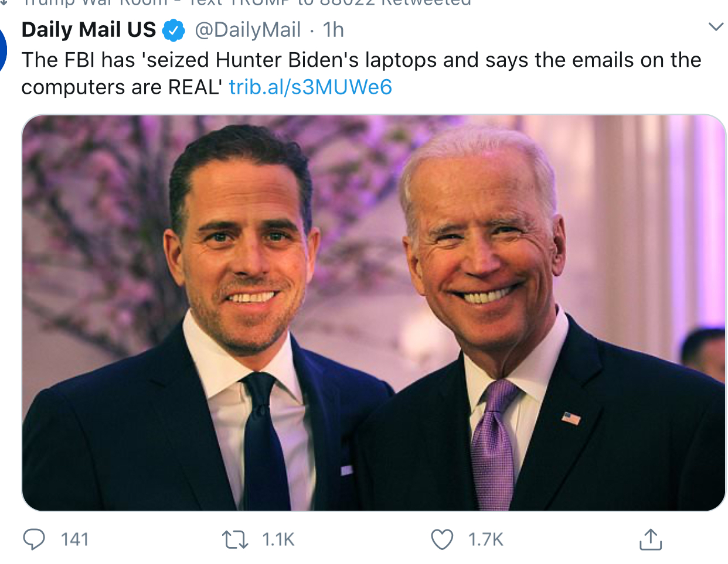Click the 1.7K likes count
This screenshot has height=564, width=728.
click(485, 539)
